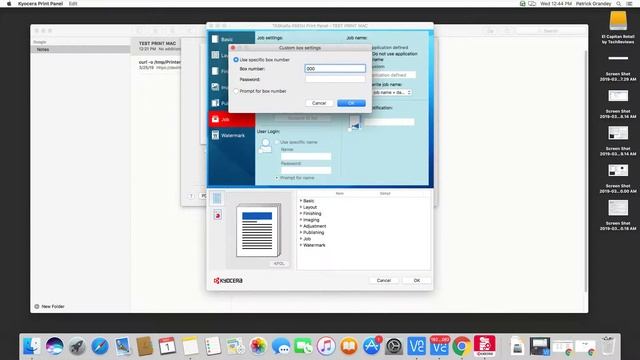Click the User Login Name field

coord(306,156)
